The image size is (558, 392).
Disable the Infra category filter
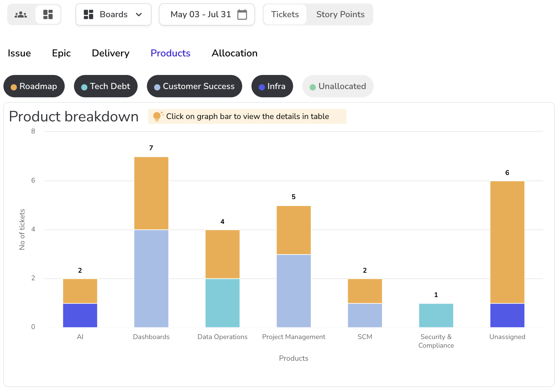pyautogui.click(x=272, y=86)
